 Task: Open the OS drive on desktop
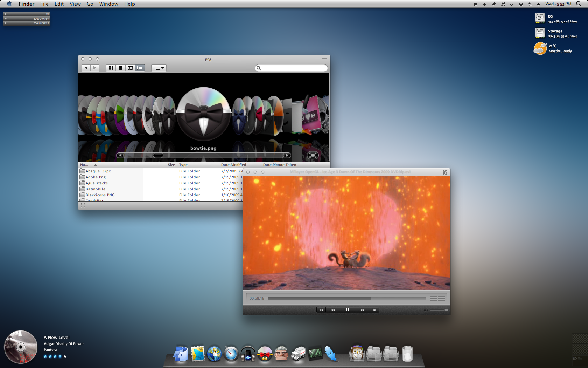click(x=540, y=18)
